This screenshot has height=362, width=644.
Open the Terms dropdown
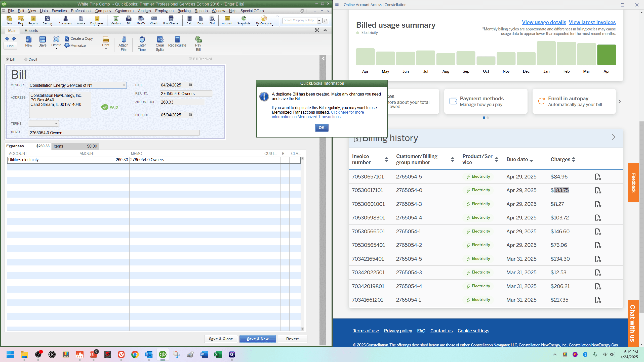pos(56,123)
